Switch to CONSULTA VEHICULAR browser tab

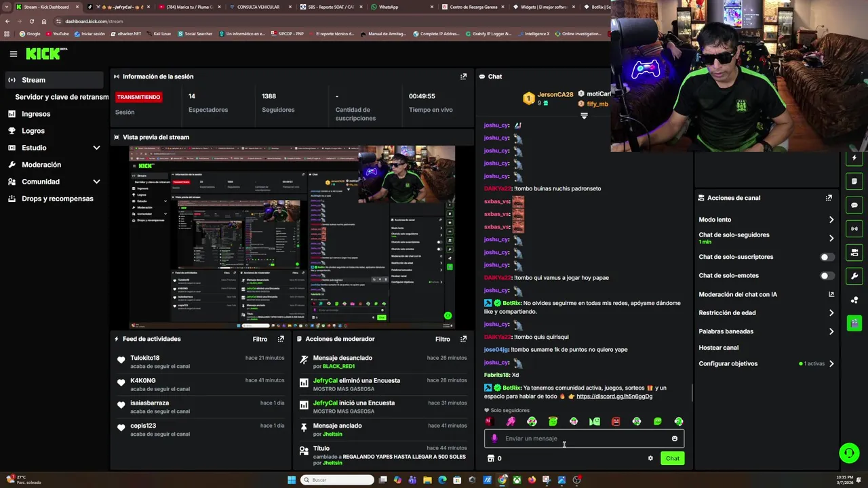(258, 7)
